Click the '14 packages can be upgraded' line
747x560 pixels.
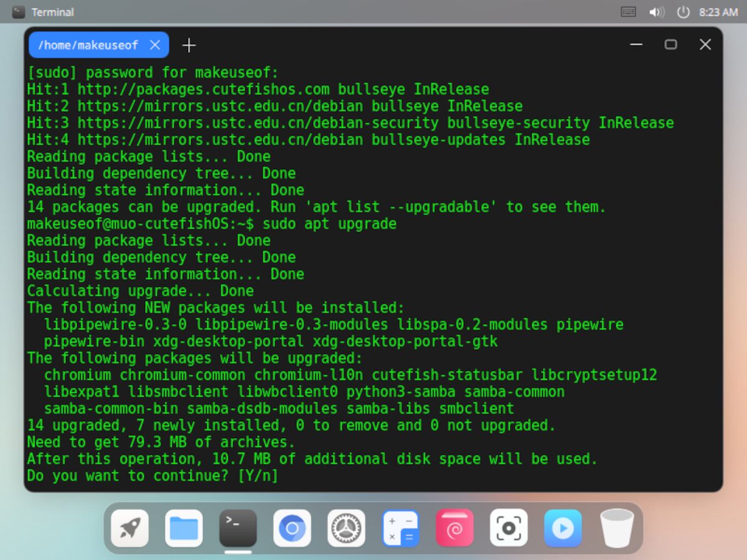tap(316, 207)
